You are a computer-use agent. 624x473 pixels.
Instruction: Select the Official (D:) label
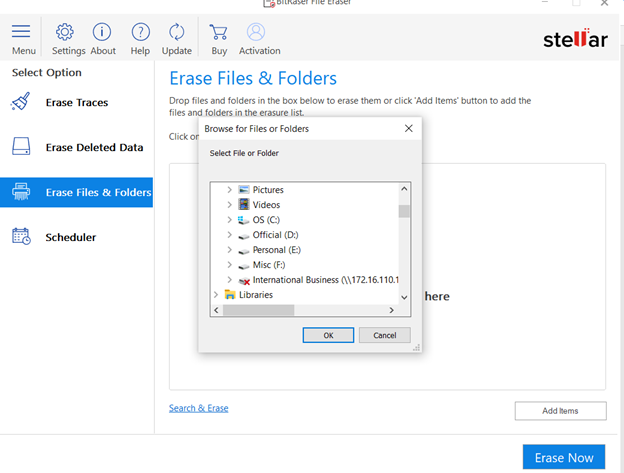275,235
